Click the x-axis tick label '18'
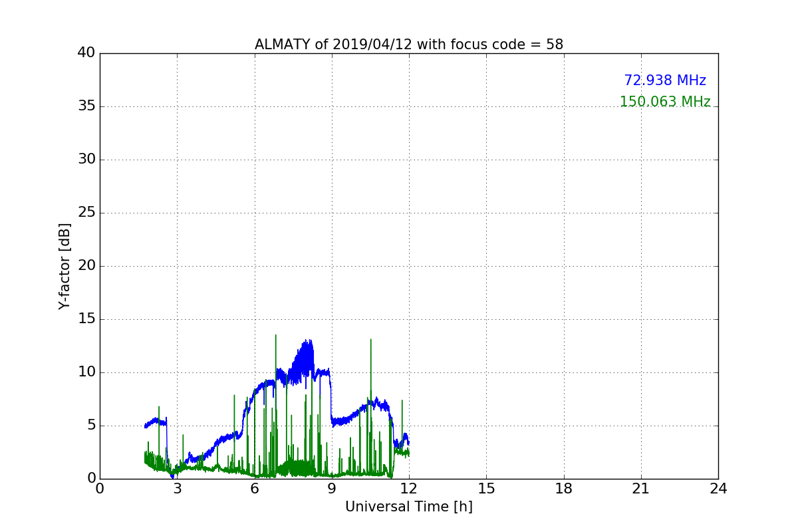 564,489
